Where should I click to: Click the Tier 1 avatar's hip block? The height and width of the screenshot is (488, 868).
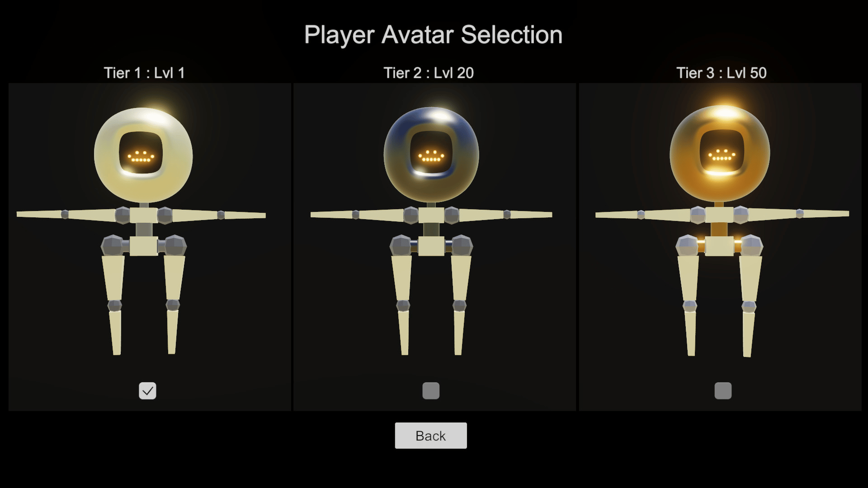pos(144,246)
